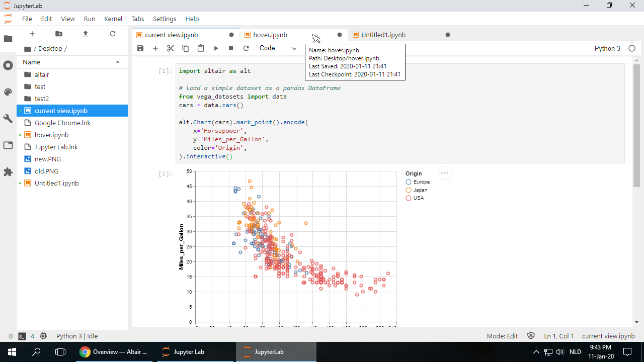
Task: Paste cells using the clipboard icon
Action: [x=200, y=48]
